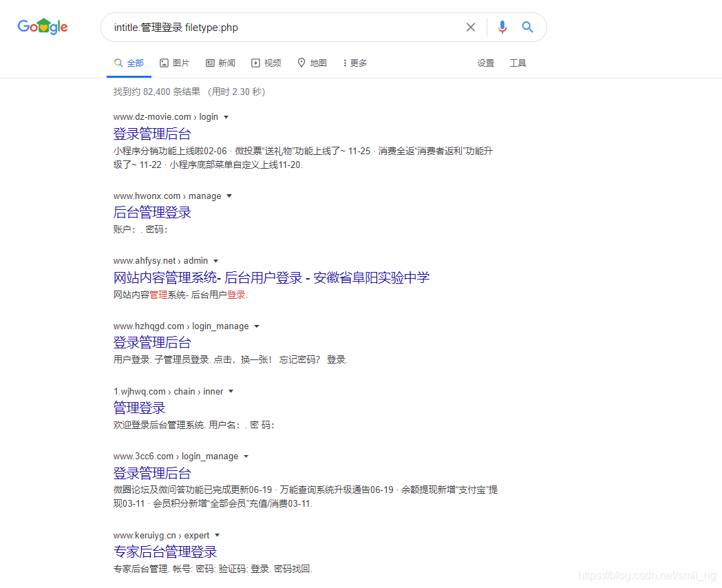The image size is (722, 588).
Task: Click the Google logo
Action: click(x=43, y=27)
